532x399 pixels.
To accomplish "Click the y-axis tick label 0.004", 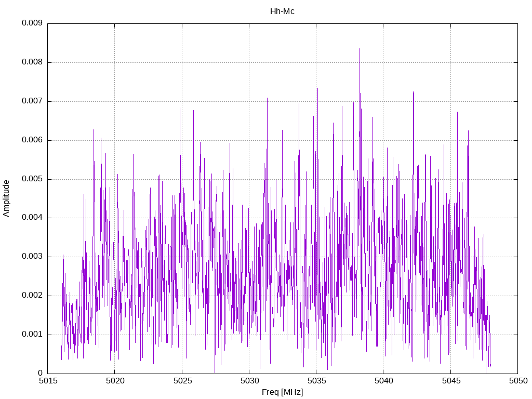I will [32, 218].
